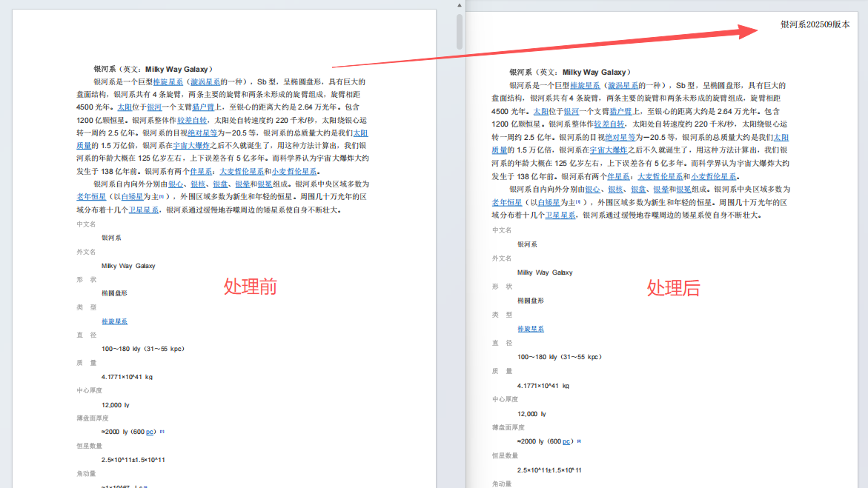Image resolution: width=868 pixels, height=488 pixels.
Task: Click the right pane's vertical scrollbar
Action: [x=862, y=74]
